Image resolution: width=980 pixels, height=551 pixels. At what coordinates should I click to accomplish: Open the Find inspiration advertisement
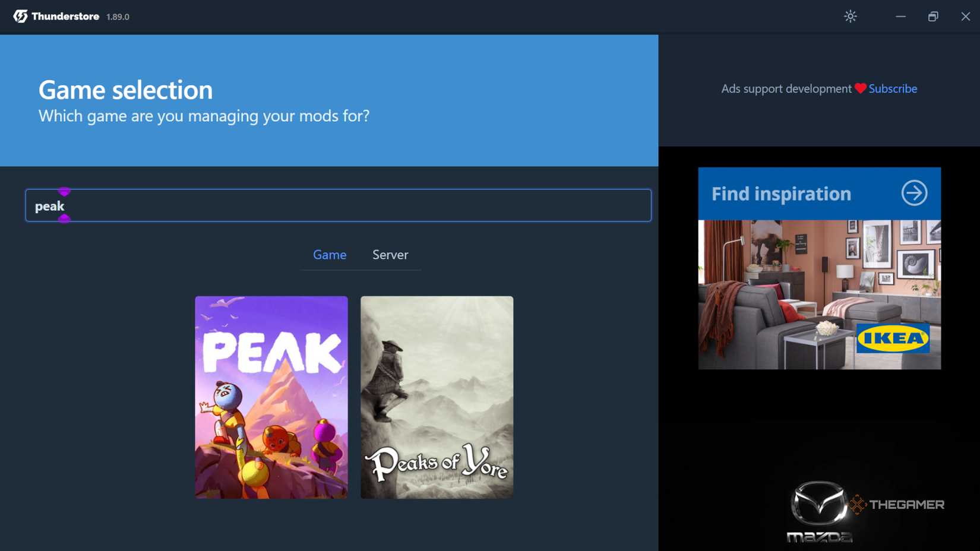pos(781,194)
